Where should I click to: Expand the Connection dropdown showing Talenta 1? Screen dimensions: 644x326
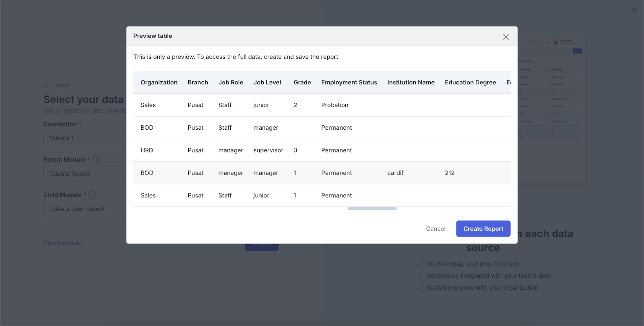[85, 138]
